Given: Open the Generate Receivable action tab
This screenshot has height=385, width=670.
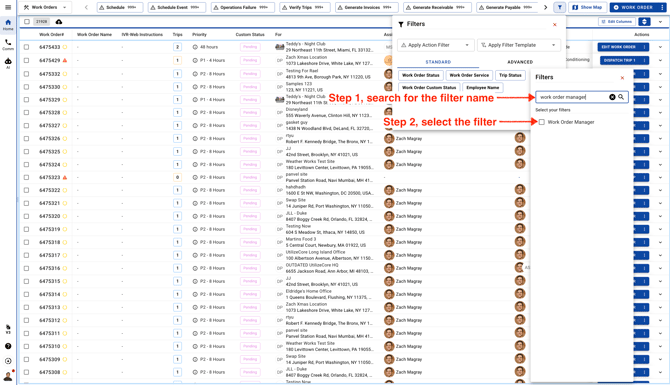Looking at the screenshot, I should pyautogui.click(x=438, y=7).
